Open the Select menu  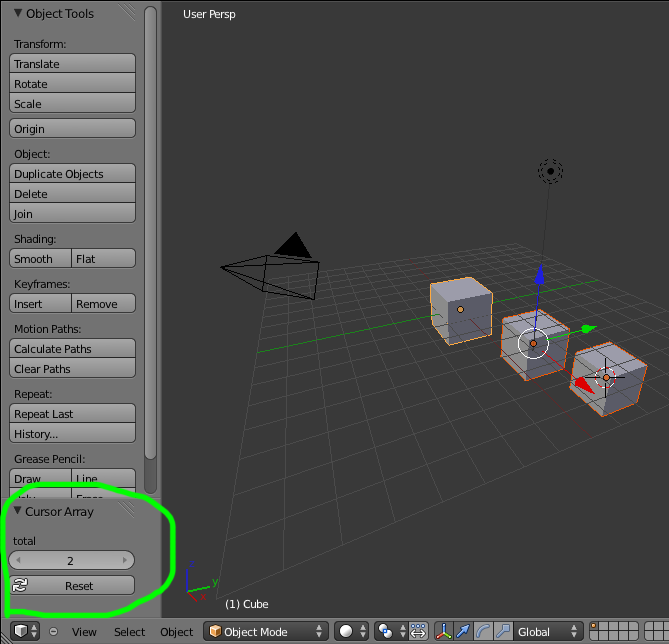129,632
